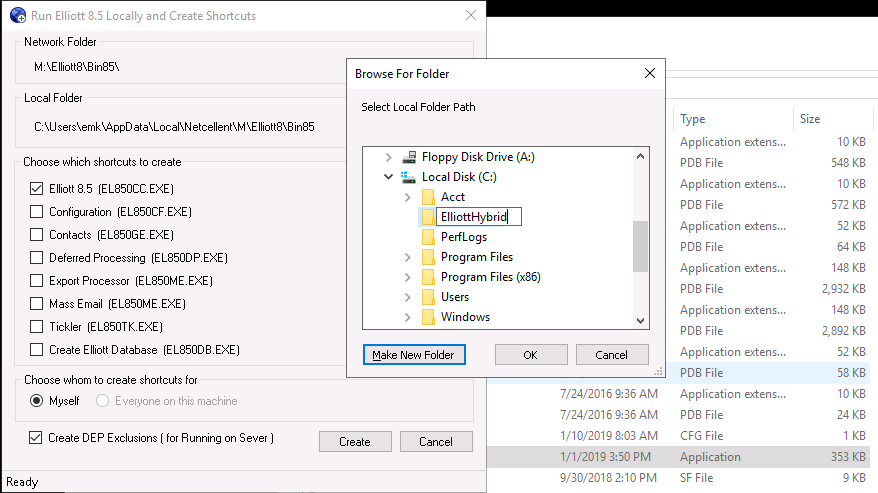The image size is (878, 493).
Task: Toggle Create DEP Exclusions checkbox
Action: coord(35,438)
